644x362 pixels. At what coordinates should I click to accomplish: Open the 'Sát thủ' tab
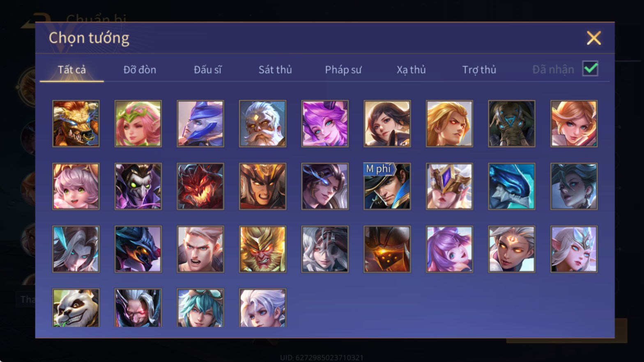[275, 70]
